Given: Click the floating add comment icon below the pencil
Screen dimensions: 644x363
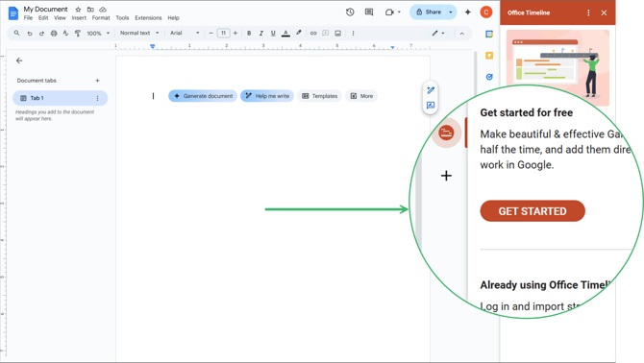Looking at the screenshot, I should pos(431,106).
